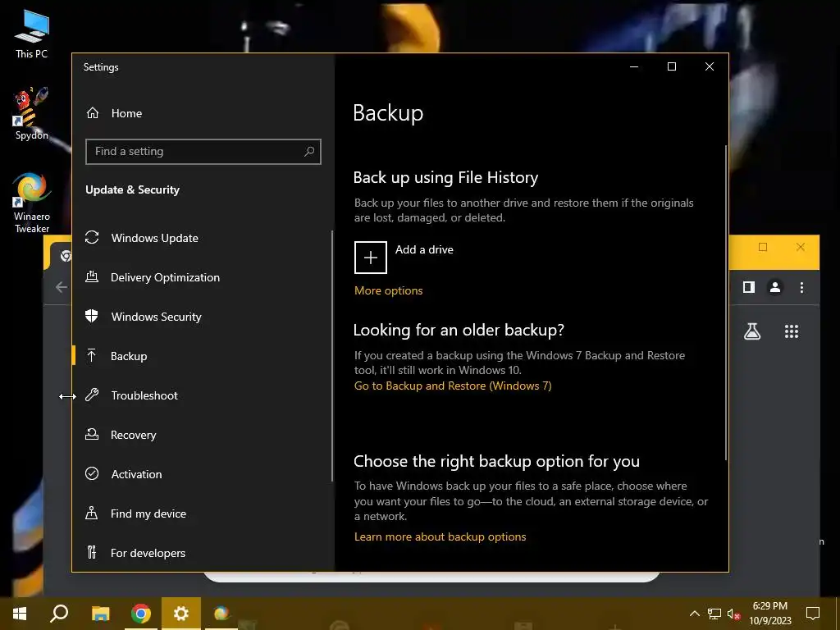This screenshot has height=630, width=840.
Task: Click the Backup upward arrow icon
Action: click(x=92, y=356)
